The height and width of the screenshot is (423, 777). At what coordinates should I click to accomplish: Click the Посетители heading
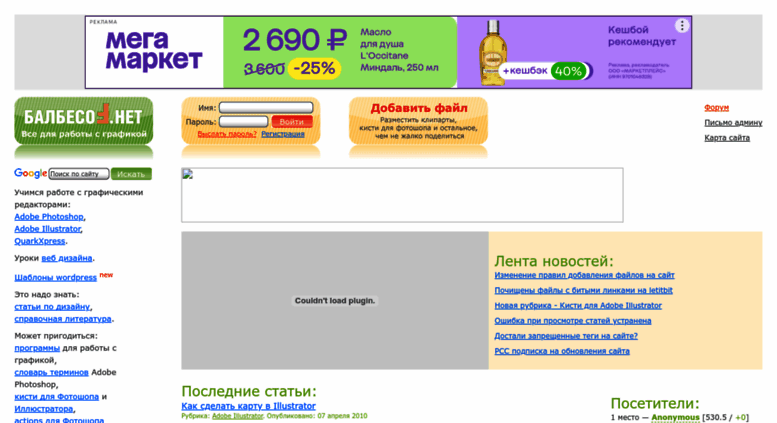(655, 403)
